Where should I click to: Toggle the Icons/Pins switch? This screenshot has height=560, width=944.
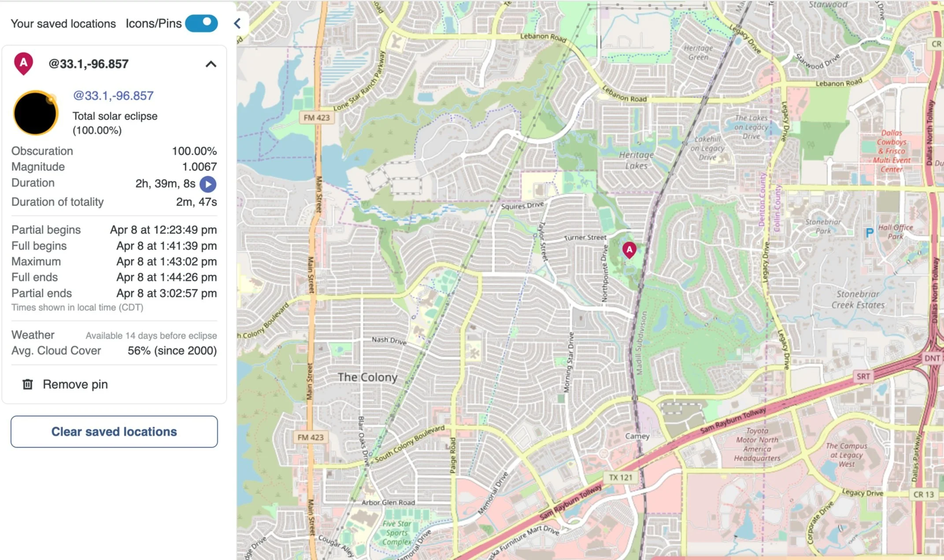coord(201,23)
